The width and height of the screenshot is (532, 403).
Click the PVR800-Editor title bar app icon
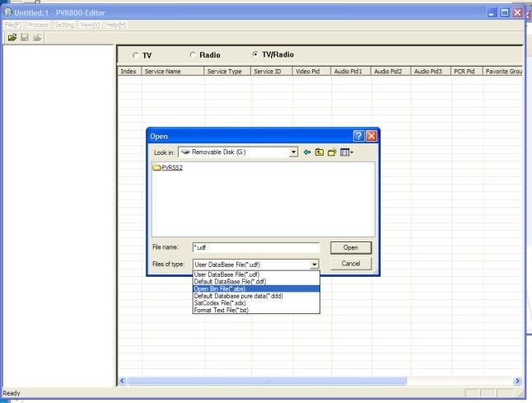(7, 12)
